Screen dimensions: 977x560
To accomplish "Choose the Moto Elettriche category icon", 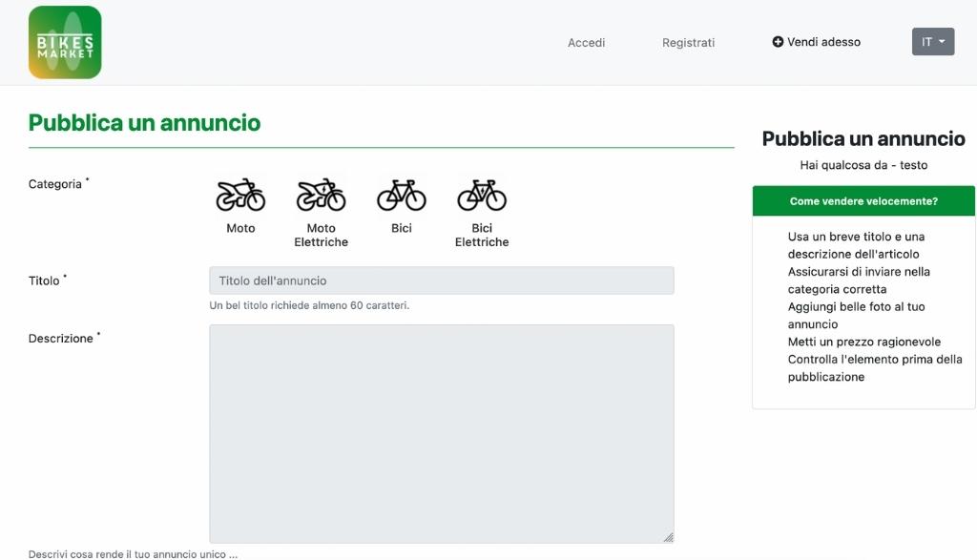I will pos(321,195).
